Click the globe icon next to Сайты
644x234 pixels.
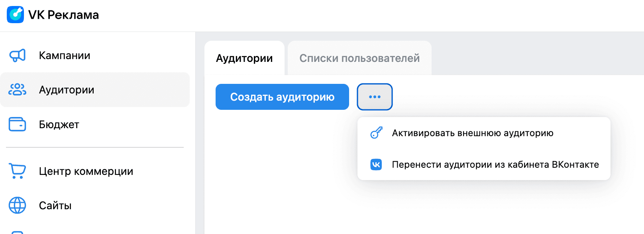pyautogui.click(x=18, y=206)
